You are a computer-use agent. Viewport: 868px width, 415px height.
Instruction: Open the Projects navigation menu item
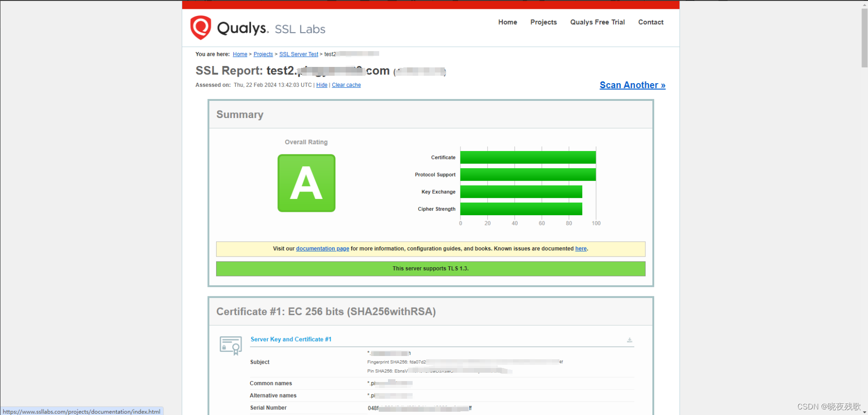543,22
